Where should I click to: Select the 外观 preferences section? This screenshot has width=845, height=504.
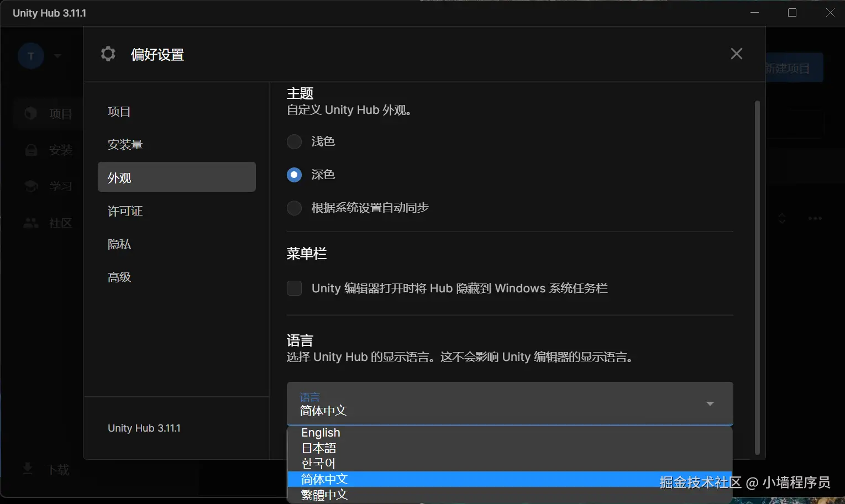[176, 177]
